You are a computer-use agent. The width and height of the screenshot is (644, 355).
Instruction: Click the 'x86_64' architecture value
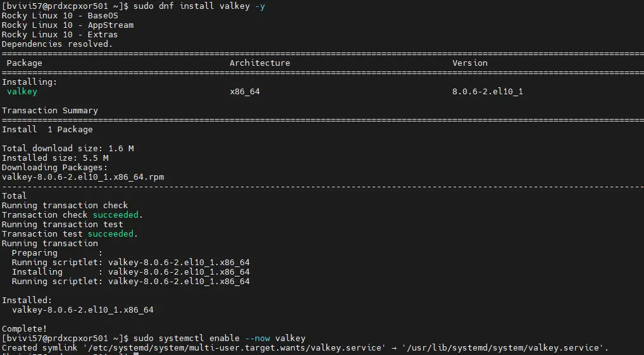tap(245, 91)
